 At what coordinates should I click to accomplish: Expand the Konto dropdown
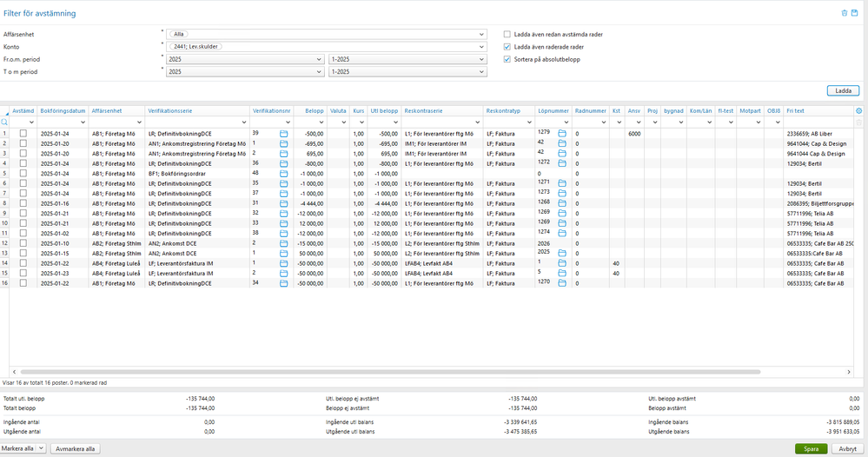coord(481,47)
